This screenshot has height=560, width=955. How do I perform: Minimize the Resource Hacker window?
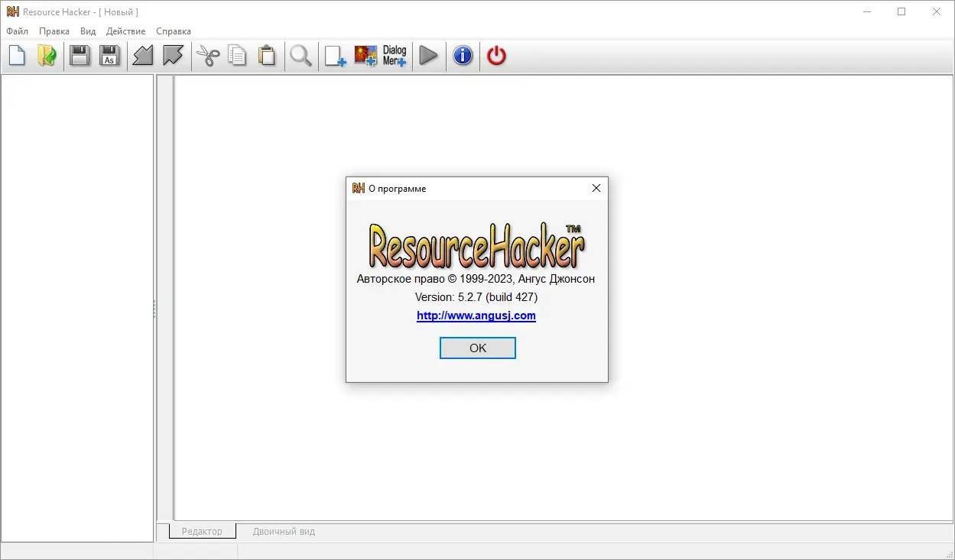pyautogui.click(x=867, y=11)
